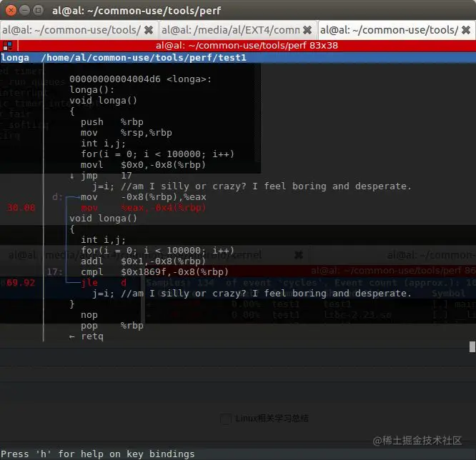This screenshot has height=460, width=476.
Task: Click 'mov -0x8(%rbp),%eax' at label d
Action: pos(143,197)
